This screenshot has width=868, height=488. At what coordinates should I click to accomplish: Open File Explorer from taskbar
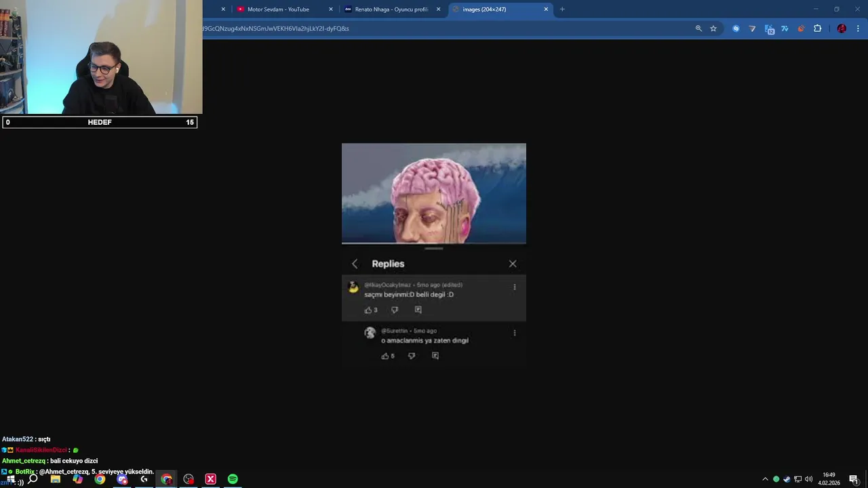[x=56, y=479]
